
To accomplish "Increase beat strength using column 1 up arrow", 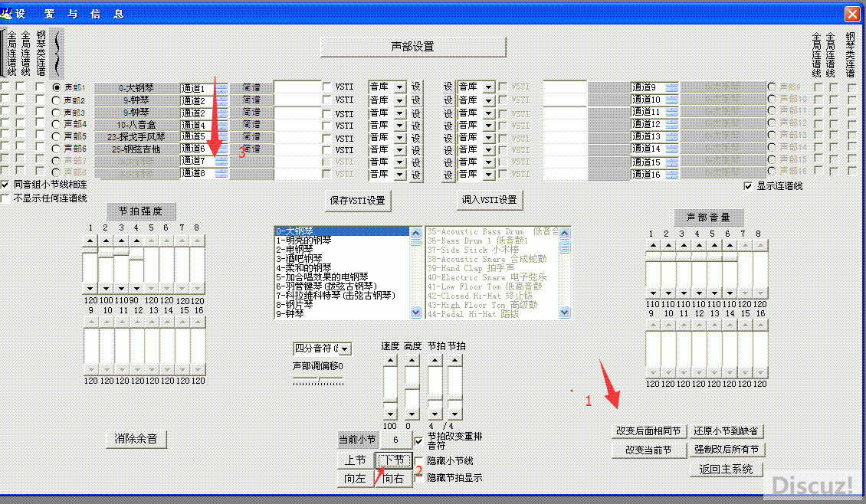I will [x=90, y=241].
